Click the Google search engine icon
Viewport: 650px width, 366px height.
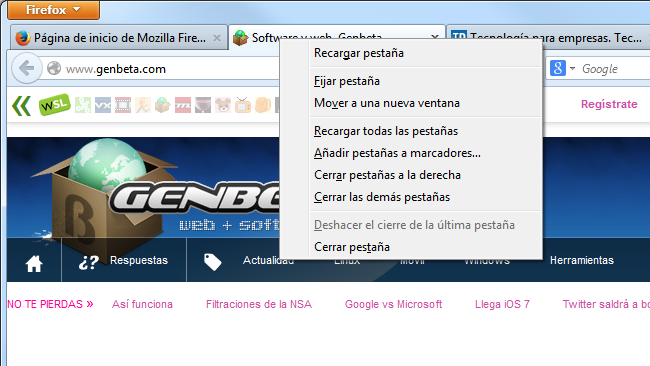click(x=558, y=68)
